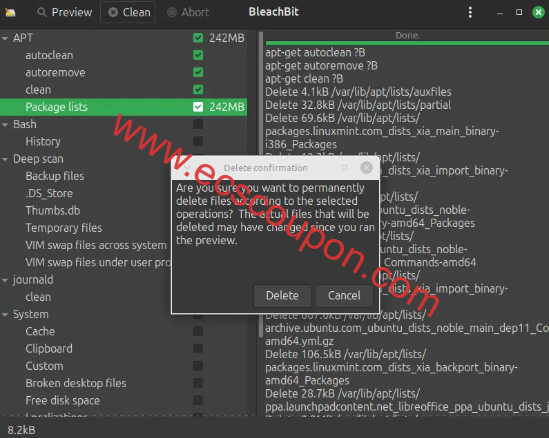Click the Abort stop icon
The image size is (549, 438).
pos(172,13)
